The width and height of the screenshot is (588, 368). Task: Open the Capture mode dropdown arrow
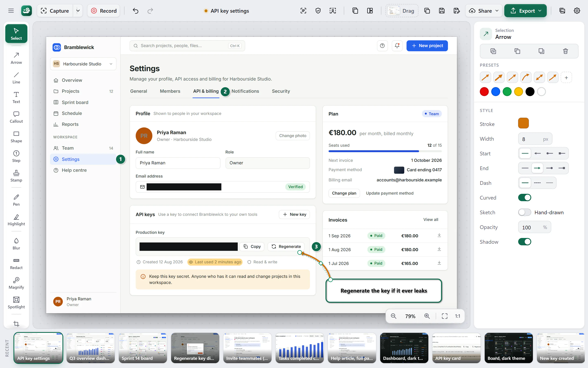(78, 11)
